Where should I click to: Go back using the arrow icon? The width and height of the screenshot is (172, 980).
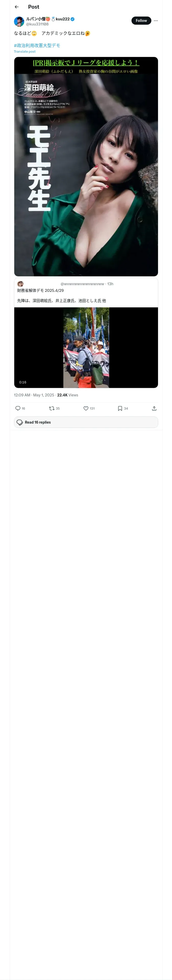click(x=16, y=7)
